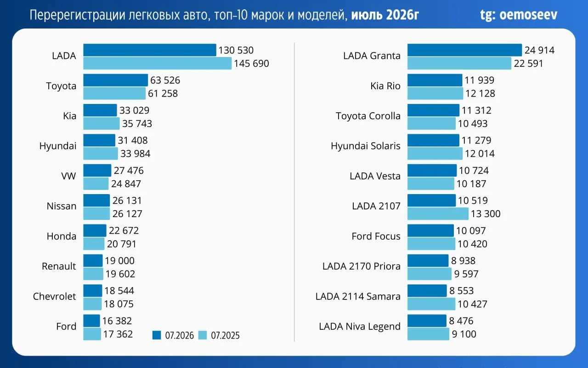Select the Ford Focus value "10 097"
Screen dimensions: 588x368
(471, 230)
